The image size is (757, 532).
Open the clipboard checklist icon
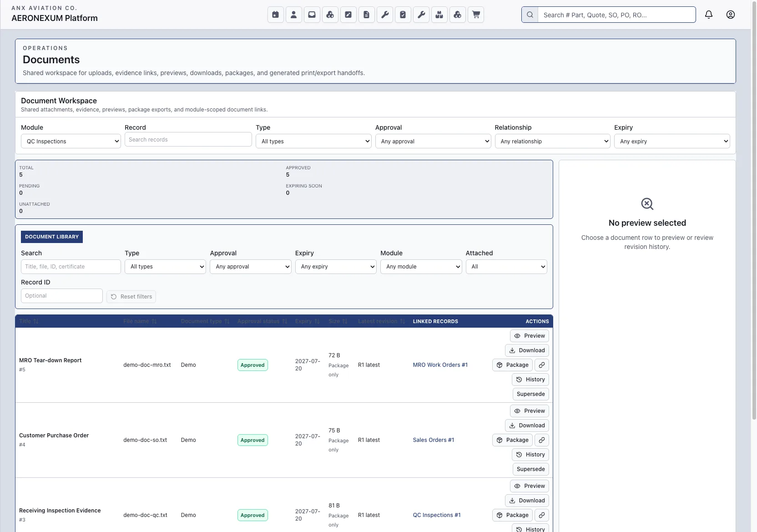403,15
